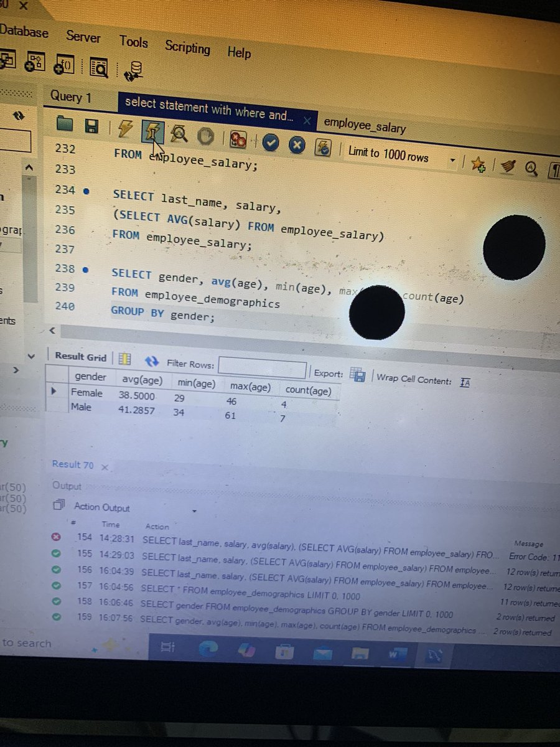Open the Server menu

coord(83,37)
